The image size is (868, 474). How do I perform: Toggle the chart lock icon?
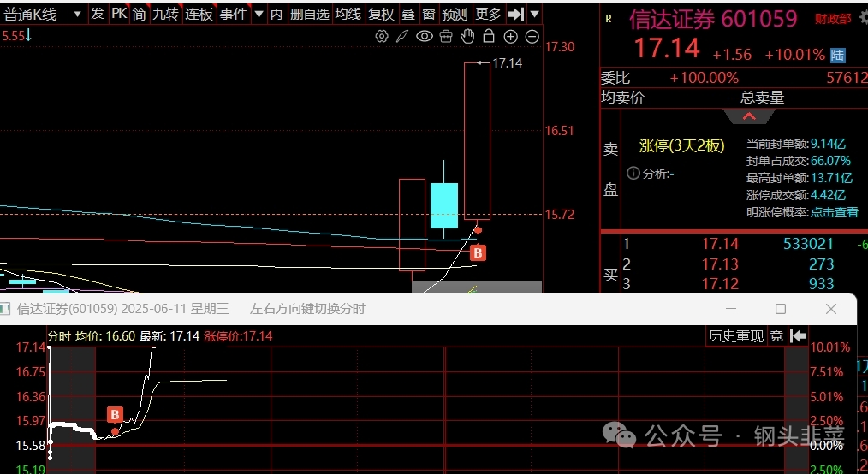[488, 37]
